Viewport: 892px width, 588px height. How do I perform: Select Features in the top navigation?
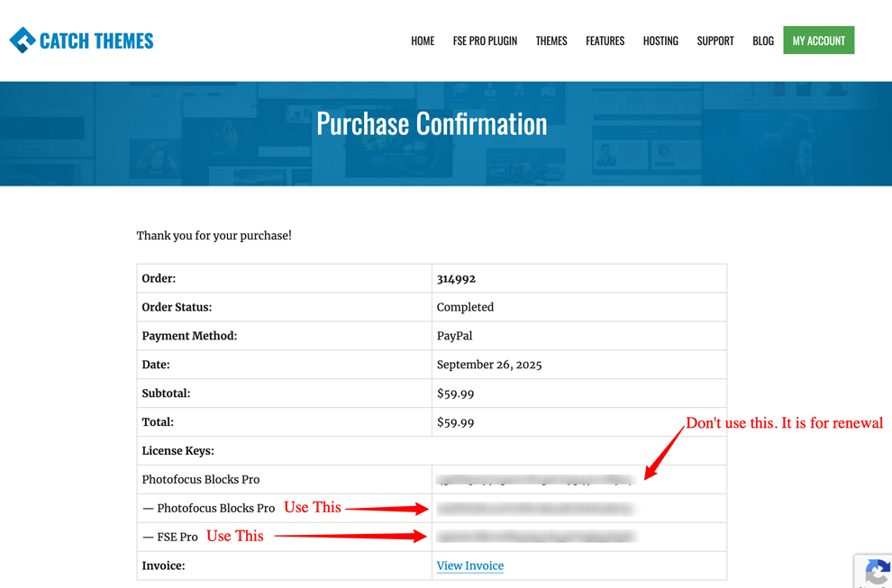coord(605,41)
